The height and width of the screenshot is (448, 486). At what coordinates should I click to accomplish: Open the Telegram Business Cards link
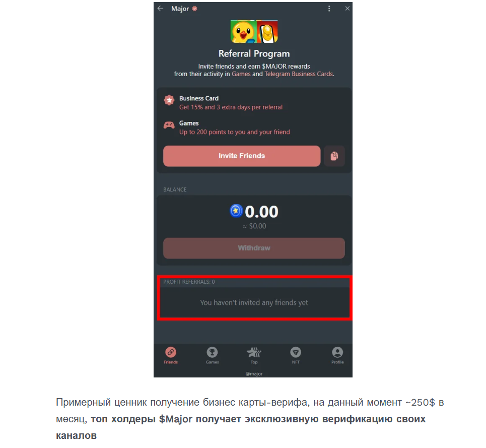click(x=299, y=74)
